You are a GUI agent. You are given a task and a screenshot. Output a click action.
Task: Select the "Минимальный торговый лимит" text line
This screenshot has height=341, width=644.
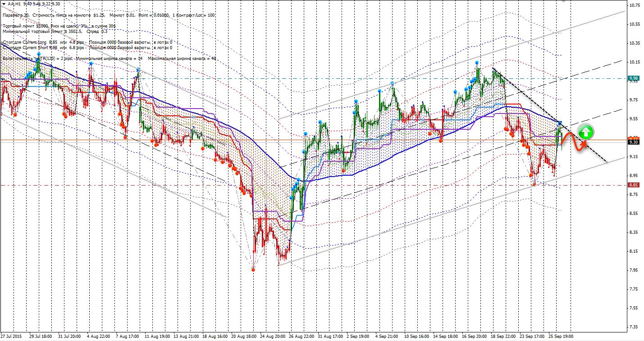[55, 32]
